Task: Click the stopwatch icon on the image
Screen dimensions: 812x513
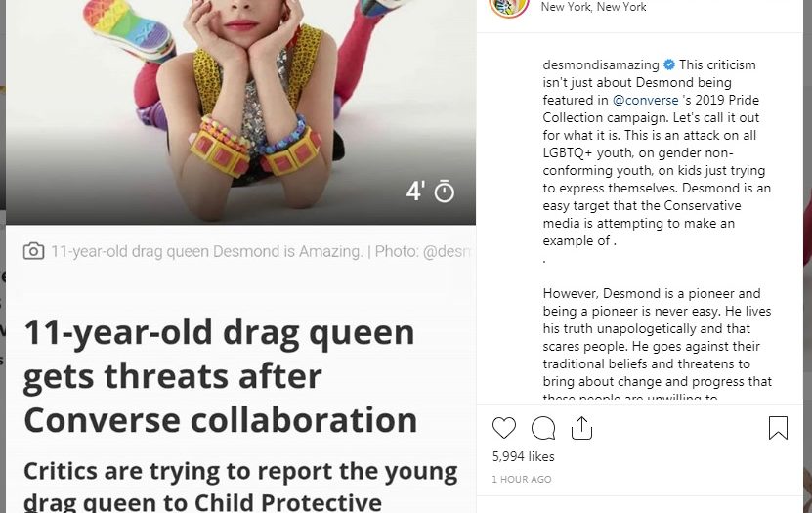Action: [445, 192]
